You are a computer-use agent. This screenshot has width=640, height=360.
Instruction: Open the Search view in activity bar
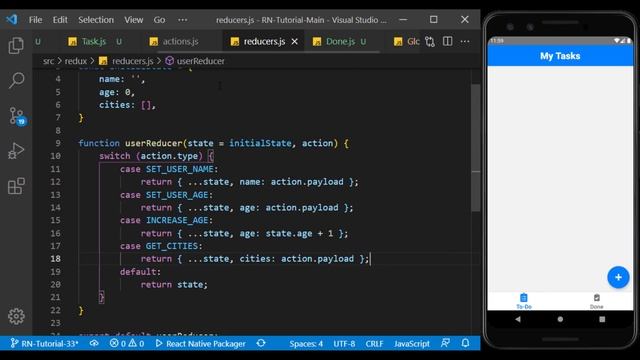pos(16,80)
